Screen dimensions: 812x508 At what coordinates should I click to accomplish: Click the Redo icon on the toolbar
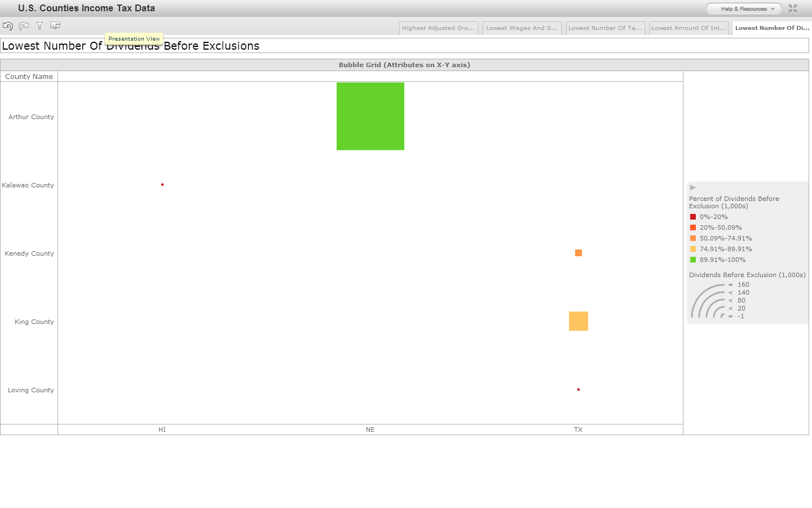[23, 25]
